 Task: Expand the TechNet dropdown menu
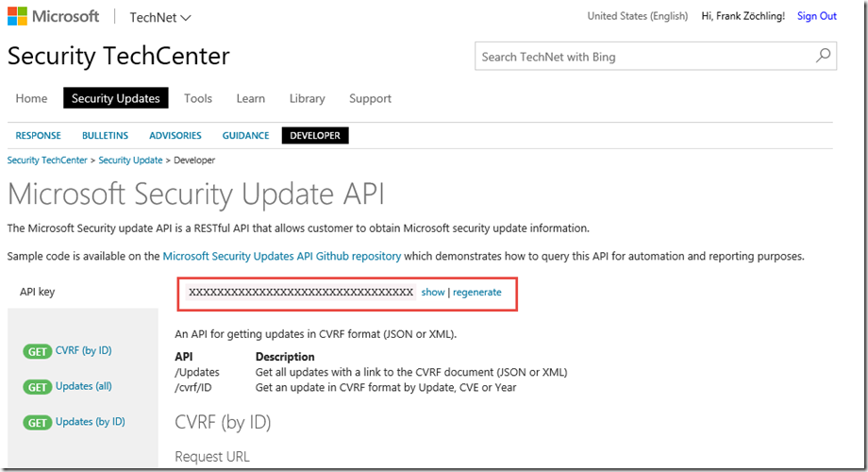click(x=159, y=17)
